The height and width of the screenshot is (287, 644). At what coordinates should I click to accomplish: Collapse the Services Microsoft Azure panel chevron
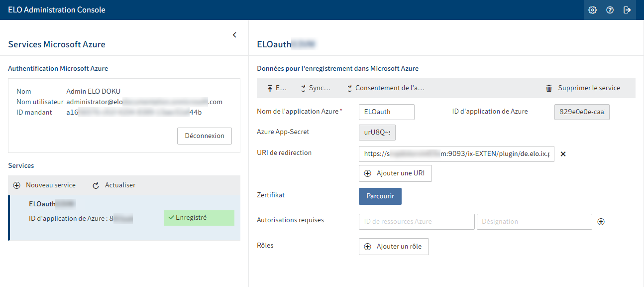[234, 35]
